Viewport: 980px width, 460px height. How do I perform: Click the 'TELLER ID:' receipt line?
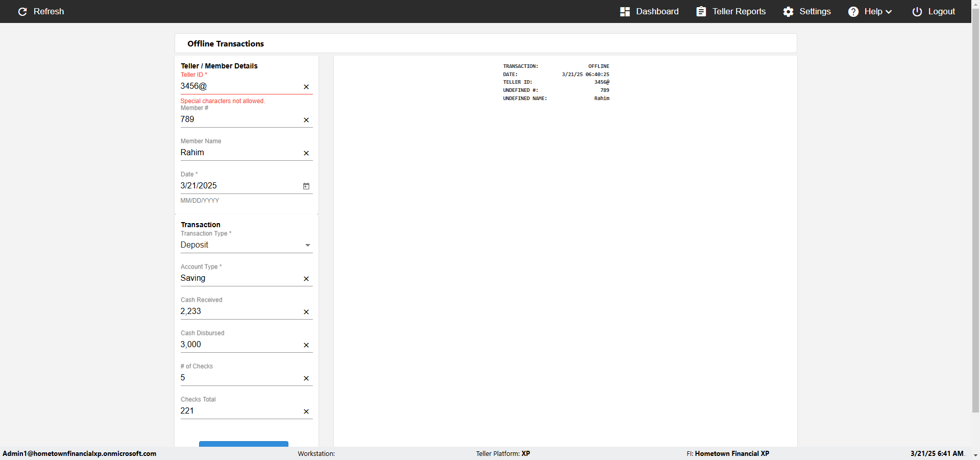[518, 82]
